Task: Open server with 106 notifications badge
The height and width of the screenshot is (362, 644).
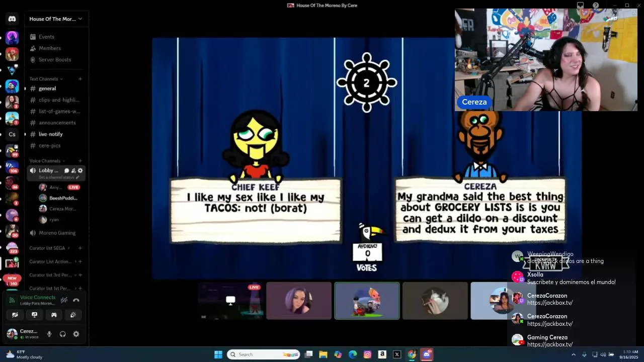Action: 12,167
